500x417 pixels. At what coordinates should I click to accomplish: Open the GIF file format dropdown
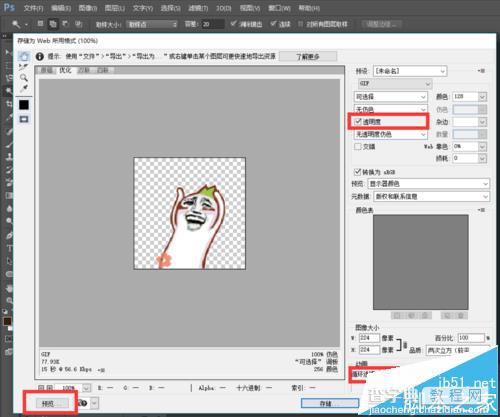[395, 83]
